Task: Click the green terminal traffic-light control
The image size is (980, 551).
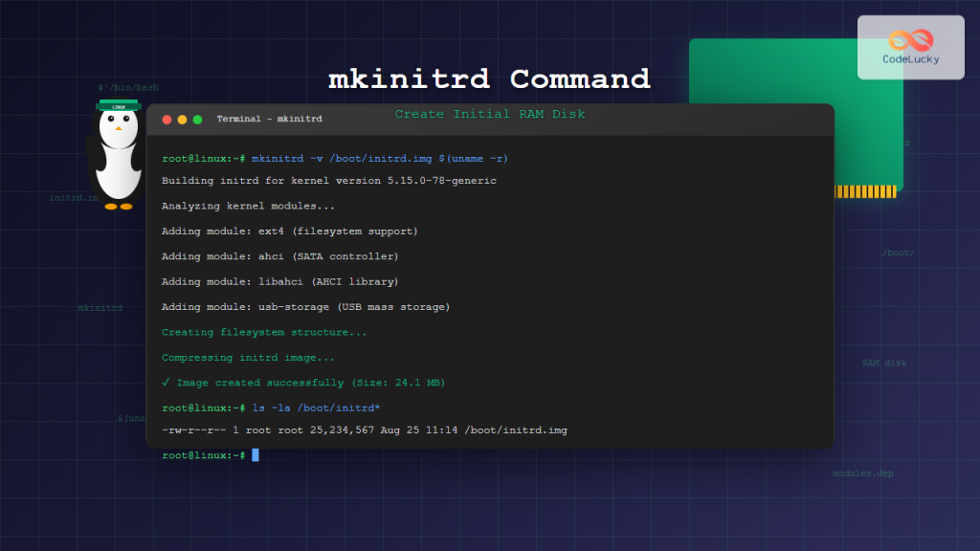Action: 195,120
